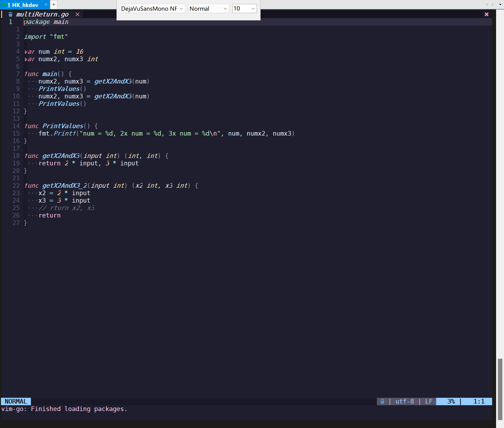Click the 1:1 cursor position indicator
Image resolution: width=504 pixels, height=428 pixels.
tap(479, 401)
